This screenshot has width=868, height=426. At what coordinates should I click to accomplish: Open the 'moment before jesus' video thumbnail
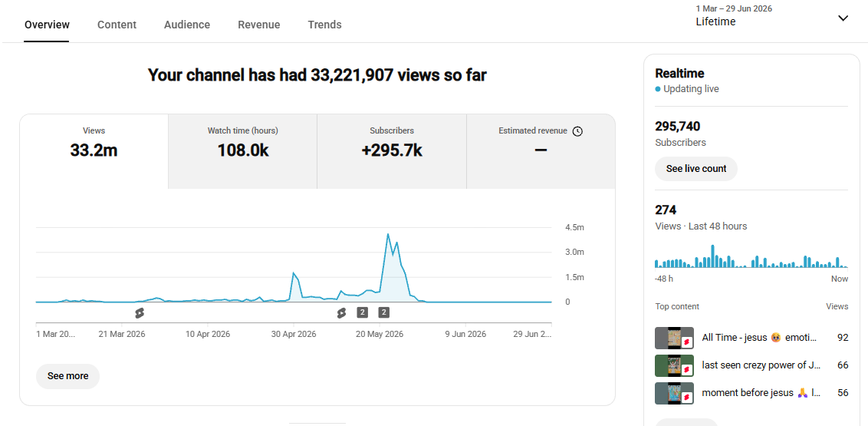click(674, 393)
